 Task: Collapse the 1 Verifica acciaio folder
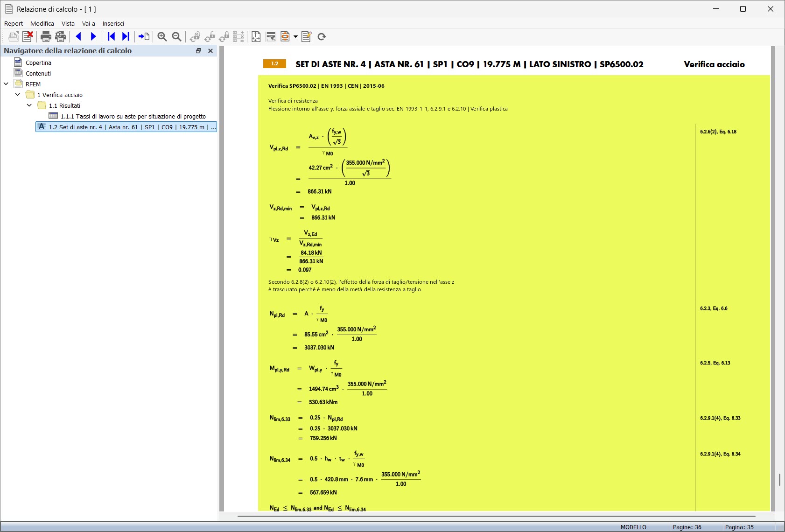pyautogui.click(x=18, y=94)
